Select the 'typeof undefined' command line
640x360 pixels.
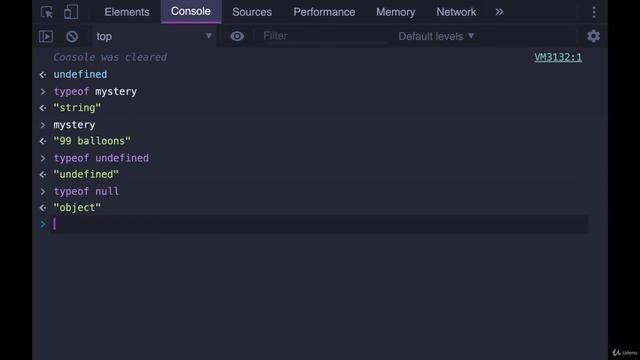[101, 158]
